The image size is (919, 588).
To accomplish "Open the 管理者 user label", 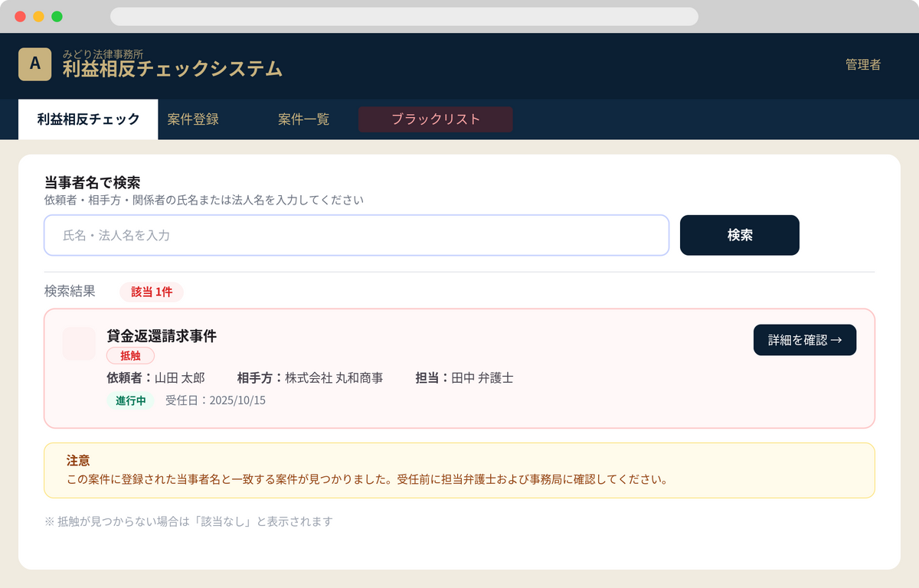I will (863, 65).
